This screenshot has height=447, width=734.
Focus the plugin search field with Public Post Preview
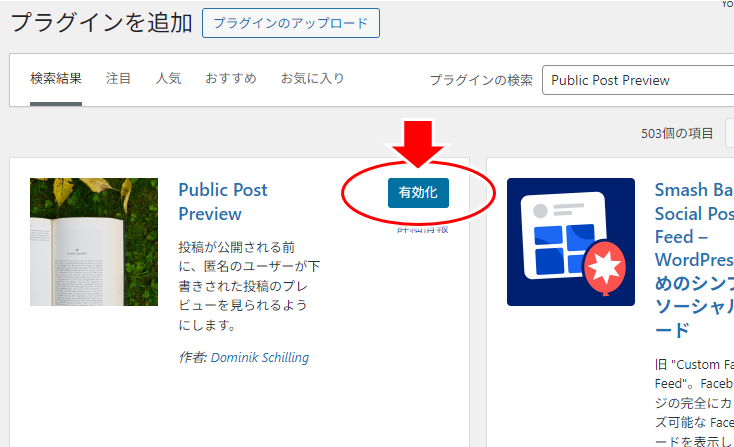(x=638, y=80)
